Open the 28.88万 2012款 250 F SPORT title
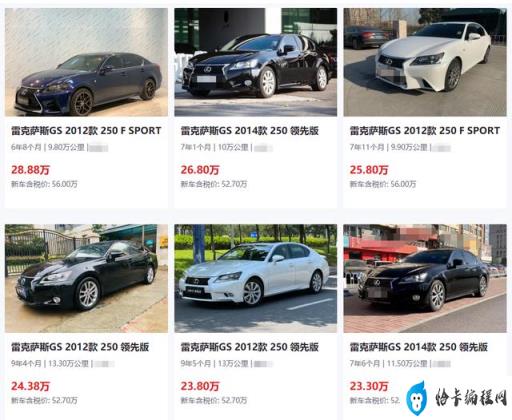The height and width of the screenshot is (420, 512). pyautogui.click(x=86, y=131)
